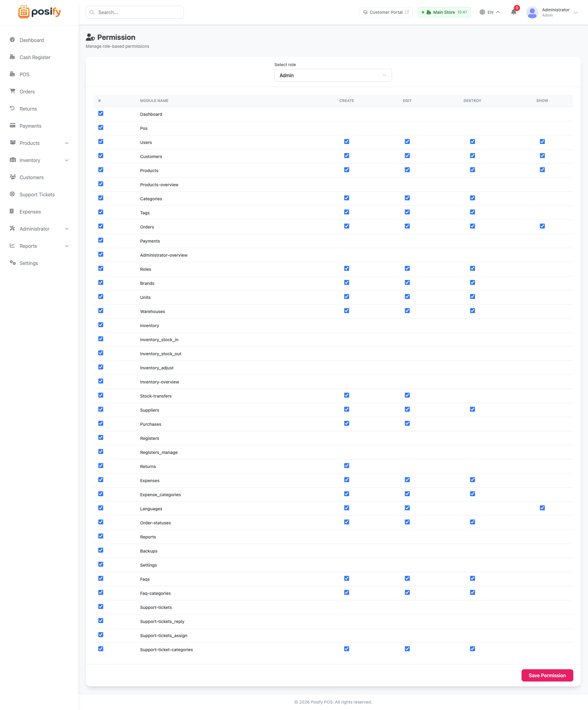Click the Permission page title icon

(90, 37)
